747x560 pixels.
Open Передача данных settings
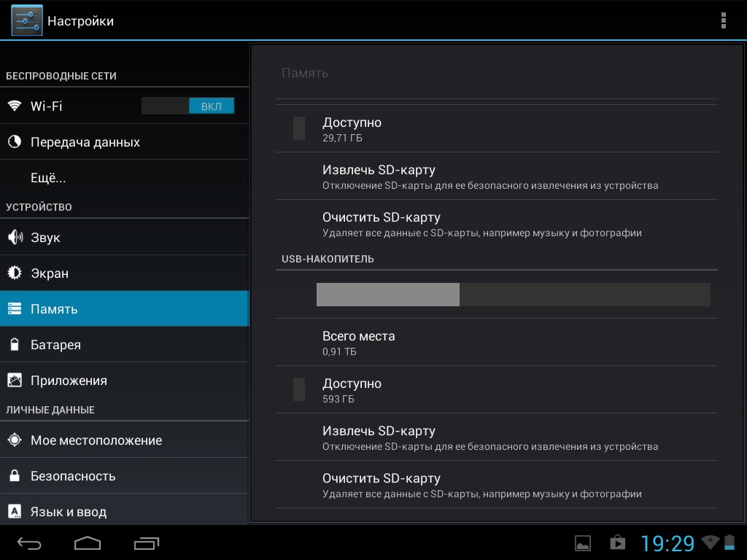coord(85,142)
